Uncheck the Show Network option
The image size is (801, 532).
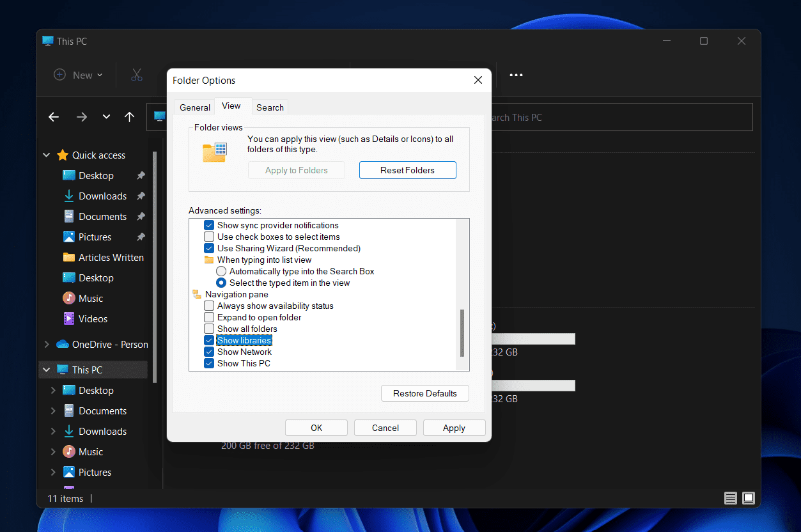209,352
